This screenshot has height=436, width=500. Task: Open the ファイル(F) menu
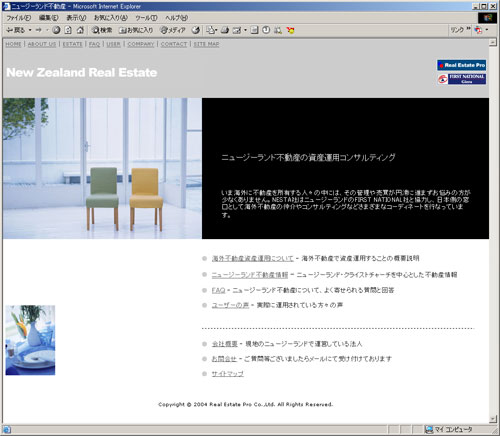(19, 18)
